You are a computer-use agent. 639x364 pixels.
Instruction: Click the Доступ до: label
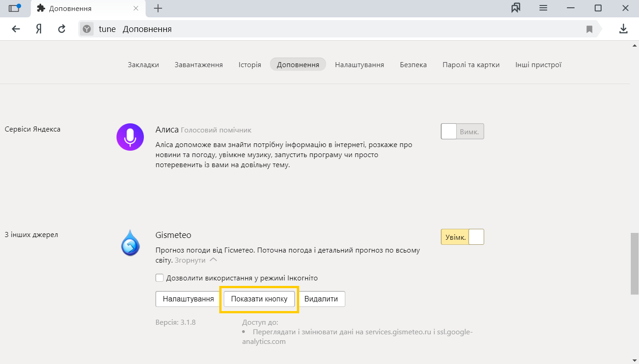pyautogui.click(x=260, y=322)
